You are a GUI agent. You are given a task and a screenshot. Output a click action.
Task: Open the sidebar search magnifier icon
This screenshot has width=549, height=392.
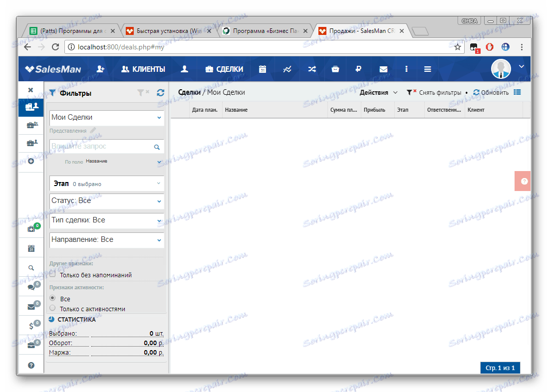pos(31,268)
